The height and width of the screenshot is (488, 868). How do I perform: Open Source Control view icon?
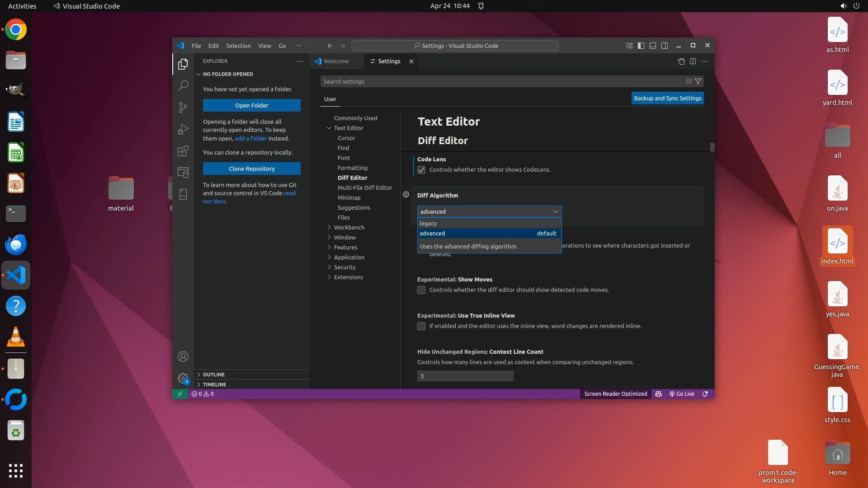[183, 107]
